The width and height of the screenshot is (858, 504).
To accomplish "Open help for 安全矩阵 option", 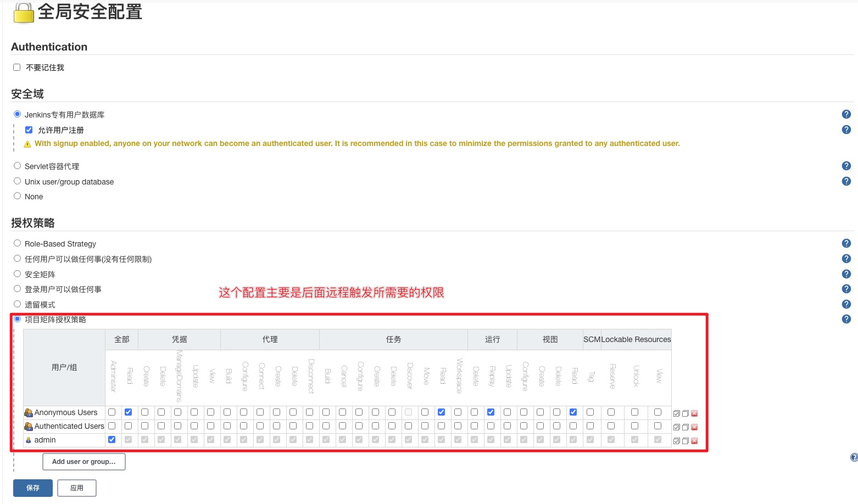I will [x=846, y=274].
